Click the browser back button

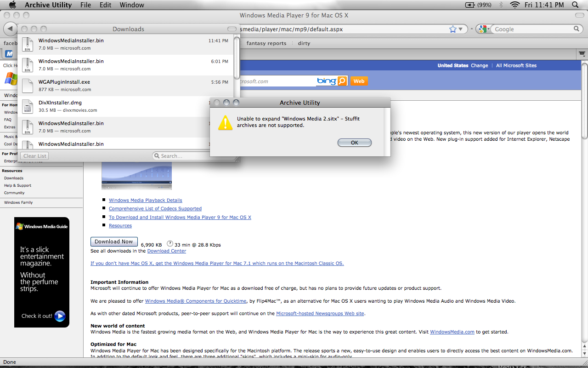point(10,29)
